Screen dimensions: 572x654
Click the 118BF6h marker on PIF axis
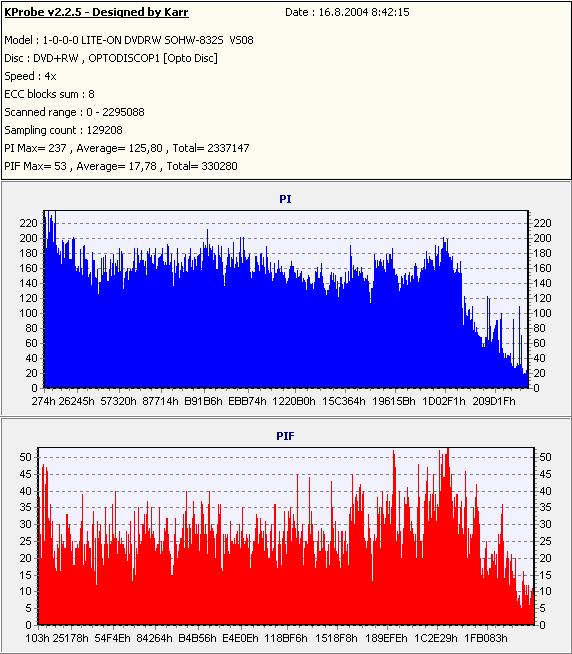tap(286, 638)
